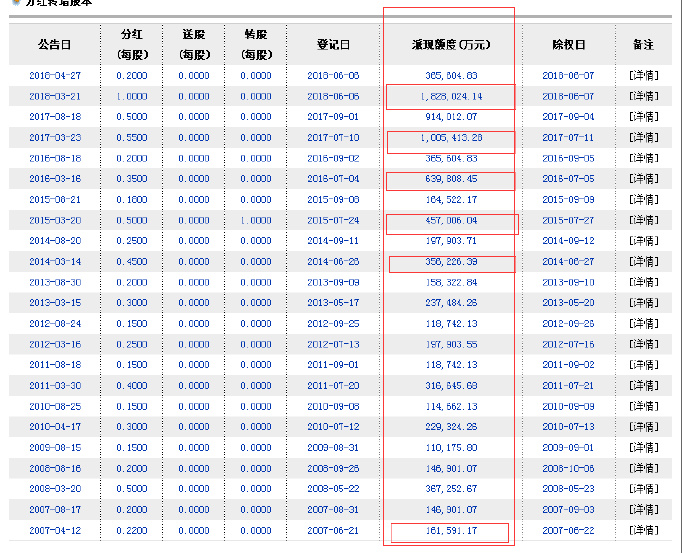Screen dimensions: 690x553
Task: Click registration date 2007-08-31
Action: click(x=333, y=509)
